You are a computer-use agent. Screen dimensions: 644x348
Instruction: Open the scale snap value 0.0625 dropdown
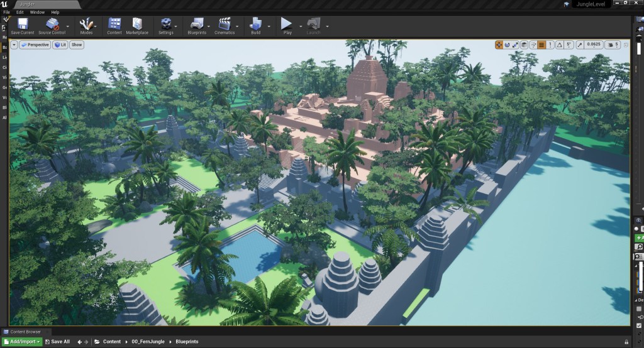click(592, 45)
